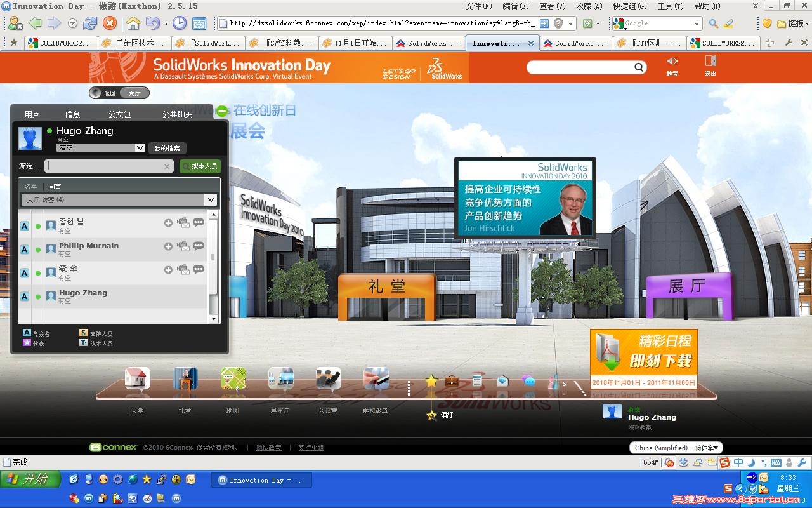
Task: Send email to 豪 华
Action: pos(183,269)
